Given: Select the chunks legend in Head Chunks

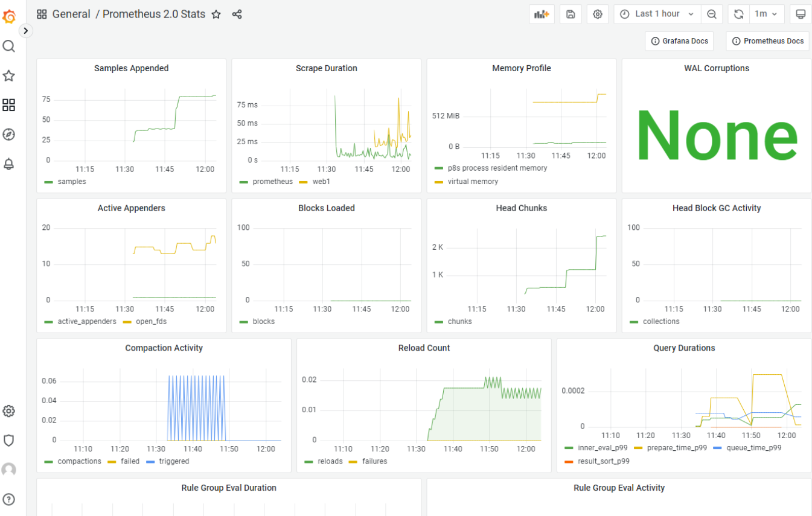Looking at the screenshot, I should coord(459,322).
